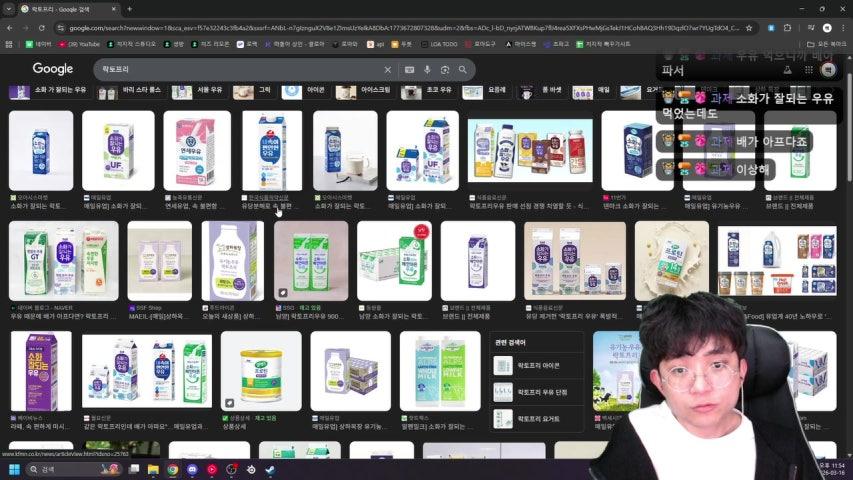Click related search '락토프리 요거트'

coord(536,419)
